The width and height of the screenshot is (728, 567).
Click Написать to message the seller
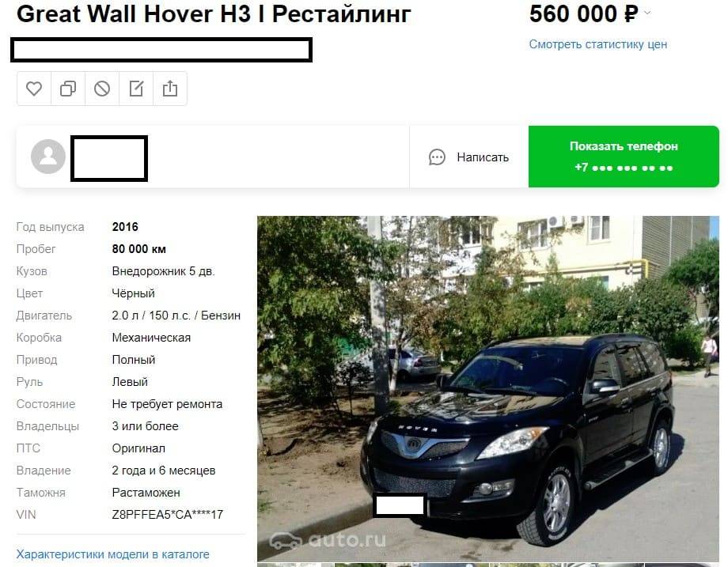coord(483,157)
